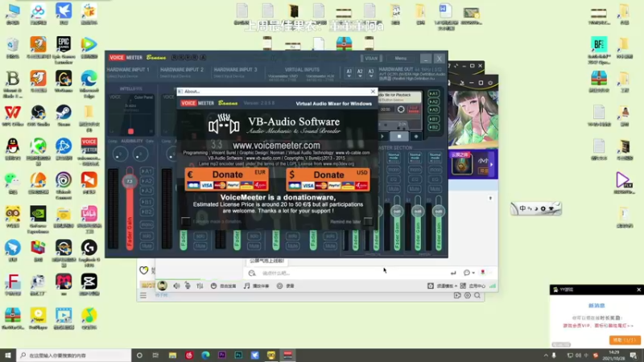The image size is (644, 362).
Task: Select input device for Hardware Input 2
Action: coord(175,76)
